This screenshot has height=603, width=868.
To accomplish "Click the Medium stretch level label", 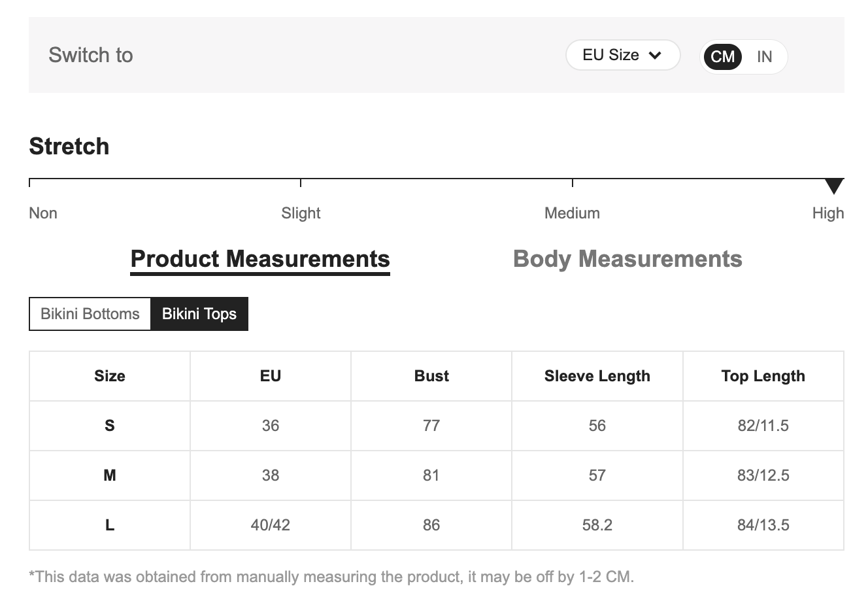I will 572,213.
